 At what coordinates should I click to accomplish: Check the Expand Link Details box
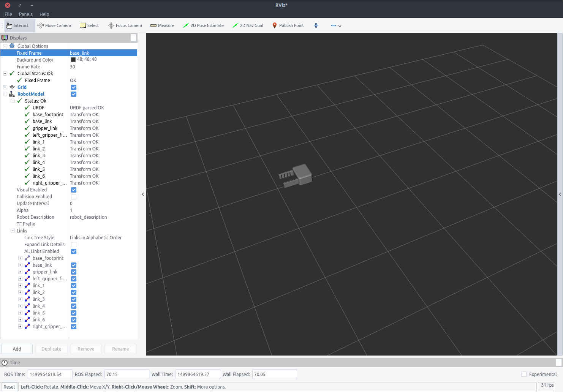click(x=74, y=245)
